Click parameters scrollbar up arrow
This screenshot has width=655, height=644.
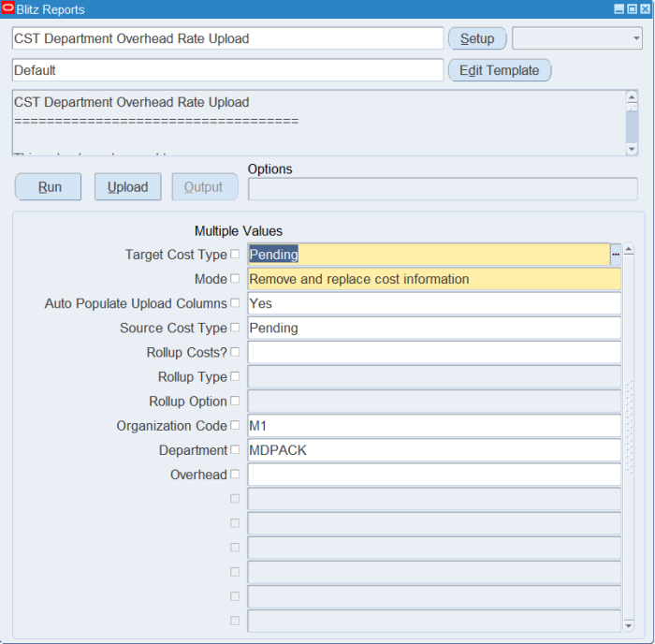(x=628, y=250)
